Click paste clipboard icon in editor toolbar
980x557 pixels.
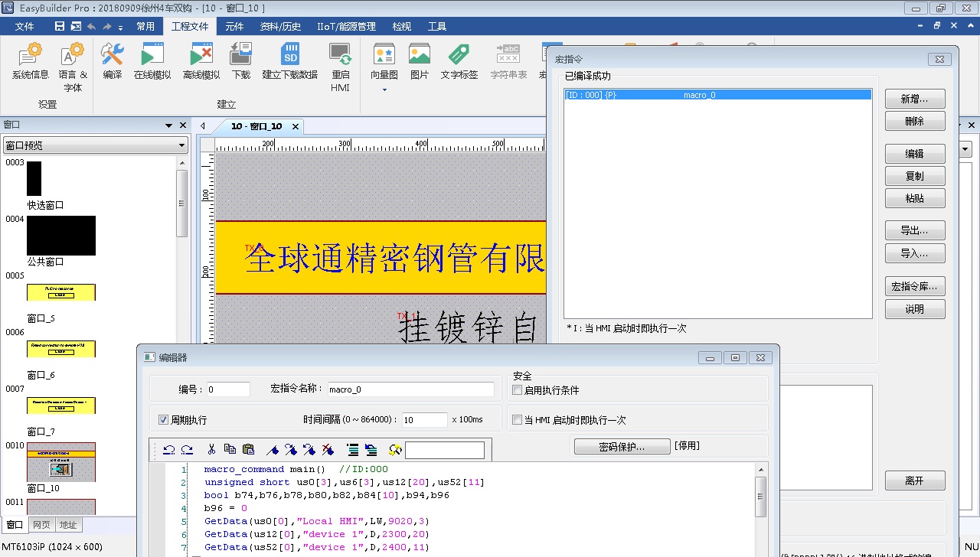tap(248, 450)
